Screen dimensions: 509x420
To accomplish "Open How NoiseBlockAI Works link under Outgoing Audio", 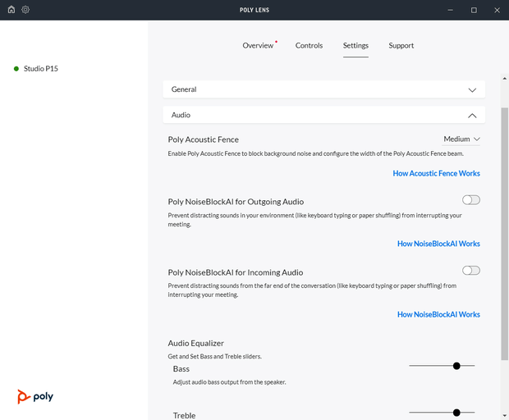I will tap(438, 244).
